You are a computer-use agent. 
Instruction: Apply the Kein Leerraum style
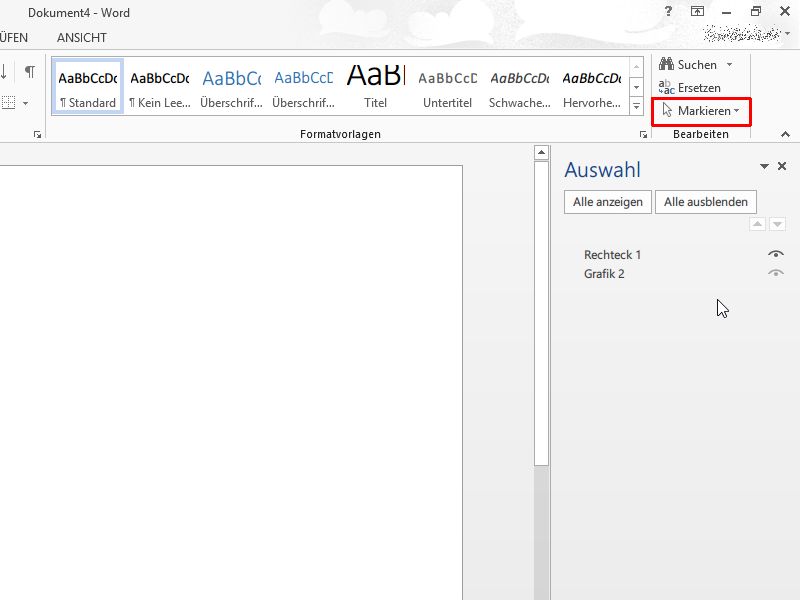[160, 86]
